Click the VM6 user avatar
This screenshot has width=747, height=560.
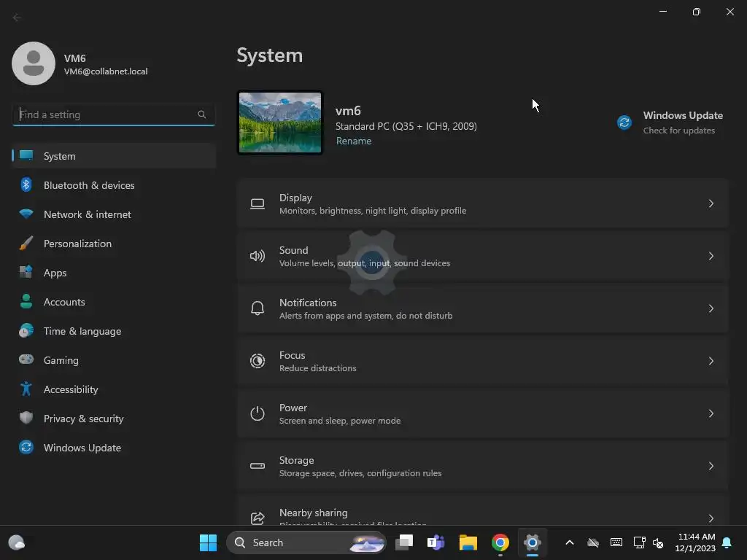34,63
